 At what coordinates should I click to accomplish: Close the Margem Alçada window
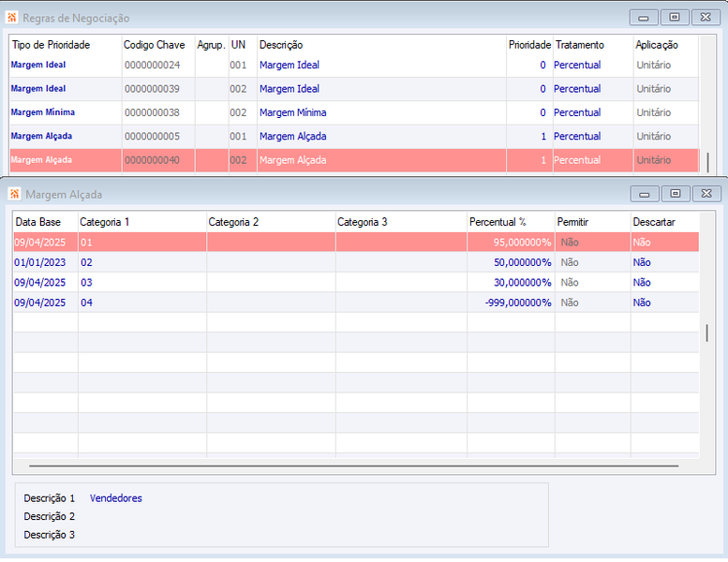pos(706,194)
